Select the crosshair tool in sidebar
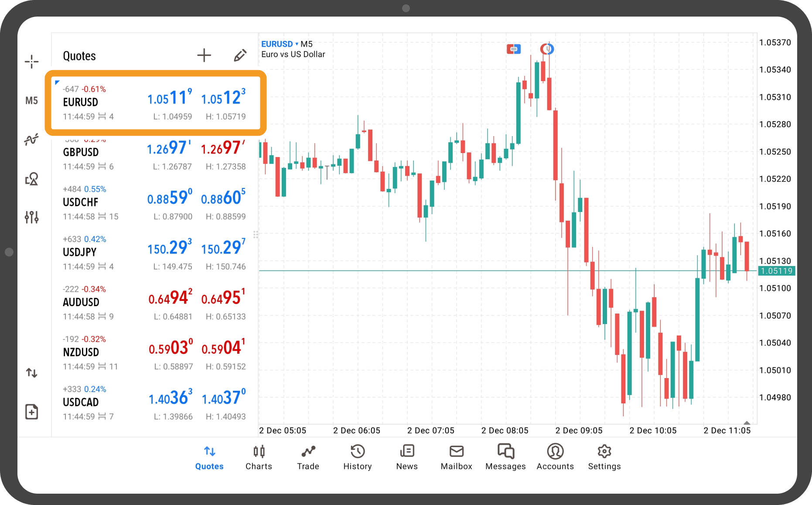Image resolution: width=812 pixels, height=505 pixels. pos(31,61)
